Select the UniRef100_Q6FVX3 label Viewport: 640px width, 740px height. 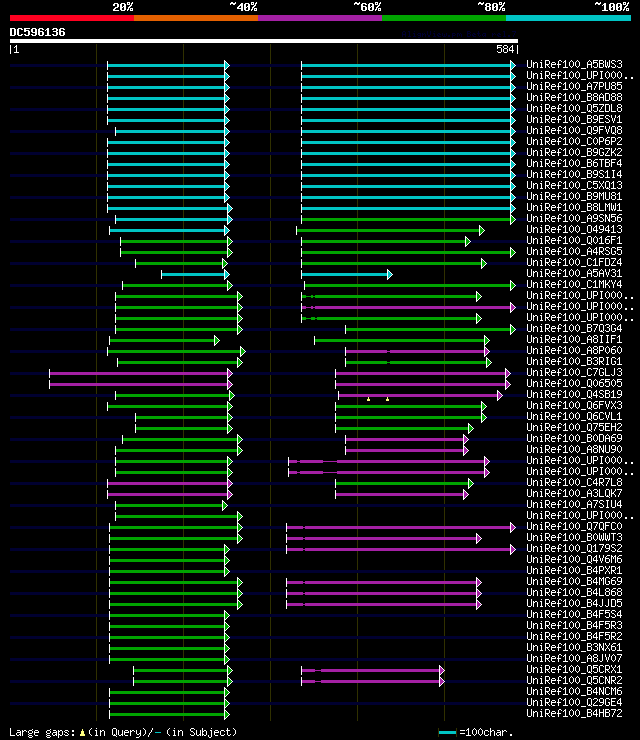point(574,405)
